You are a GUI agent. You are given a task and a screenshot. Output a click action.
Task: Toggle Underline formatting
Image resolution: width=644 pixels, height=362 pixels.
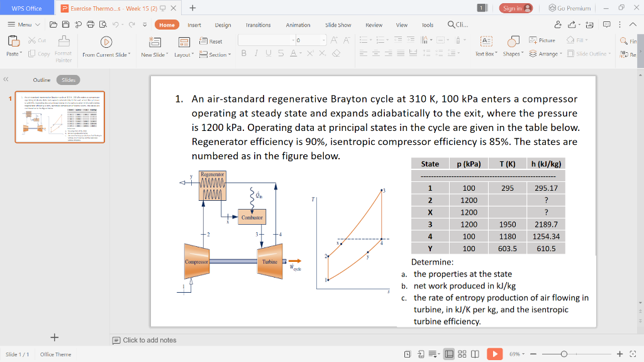(x=269, y=53)
